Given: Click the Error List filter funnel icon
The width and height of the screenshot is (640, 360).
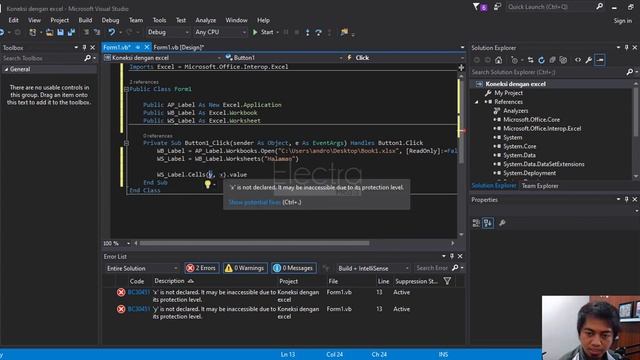Looking at the screenshot, I should (x=447, y=281).
